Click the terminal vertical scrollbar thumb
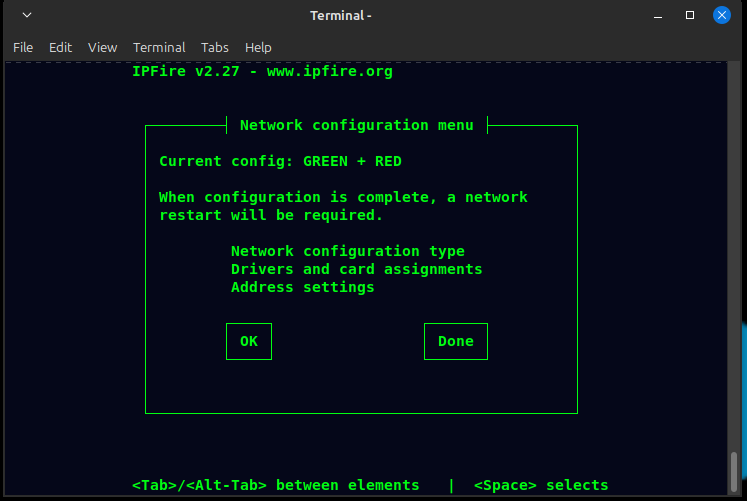 coord(735,470)
